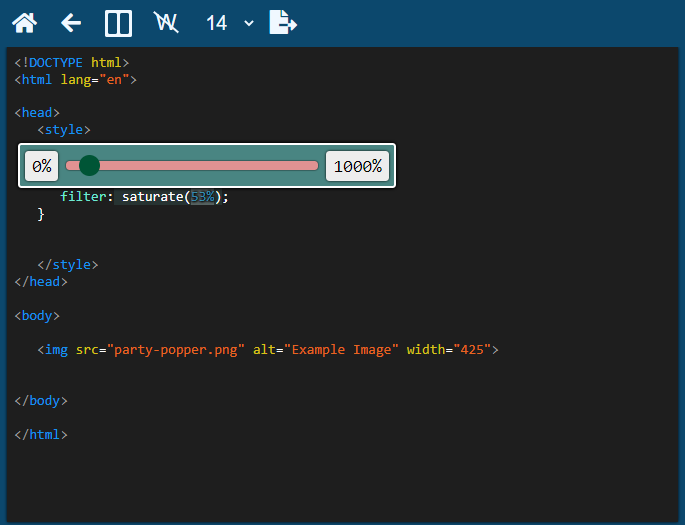685x525 pixels.
Task: Toggle the word wrap icon
Action: click(x=166, y=22)
